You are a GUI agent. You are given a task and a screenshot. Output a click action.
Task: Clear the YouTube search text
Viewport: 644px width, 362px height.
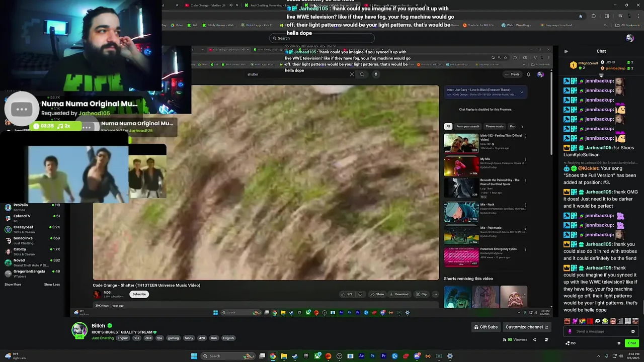(x=352, y=74)
